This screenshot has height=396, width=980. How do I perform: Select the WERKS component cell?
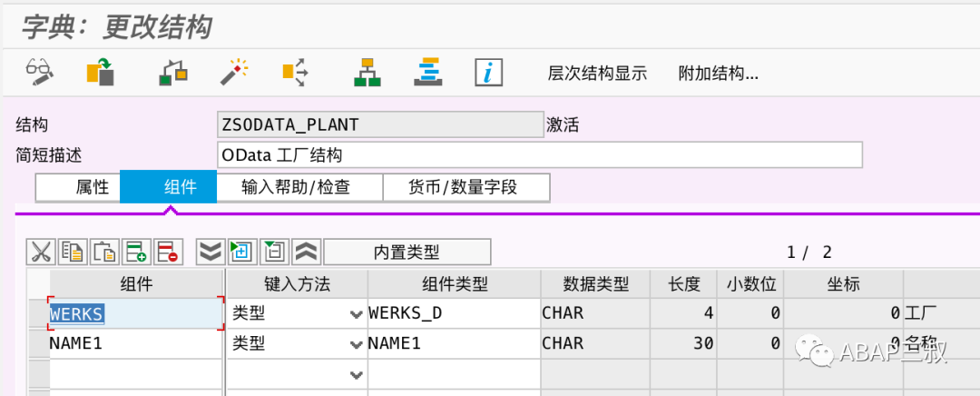(x=135, y=313)
